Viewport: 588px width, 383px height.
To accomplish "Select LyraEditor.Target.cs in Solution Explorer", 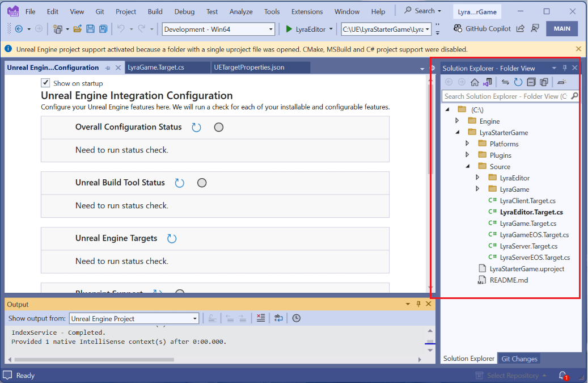I will click(531, 212).
